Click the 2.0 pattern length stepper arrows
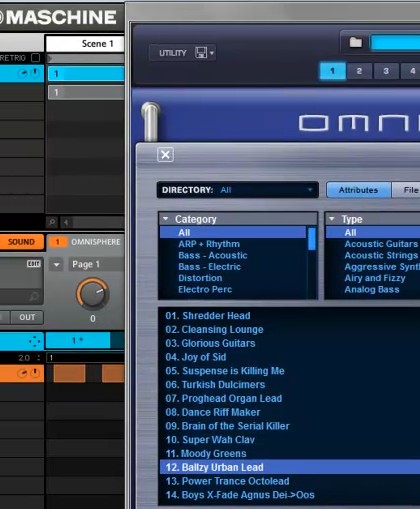The height and width of the screenshot is (509, 420). coord(39,358)
